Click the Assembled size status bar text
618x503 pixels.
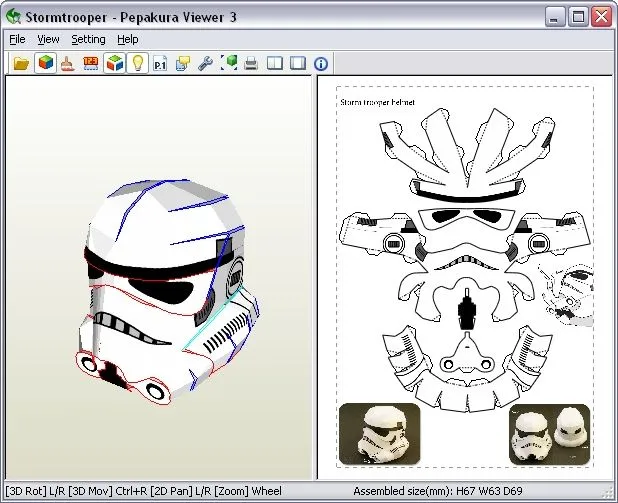(437, 491)
